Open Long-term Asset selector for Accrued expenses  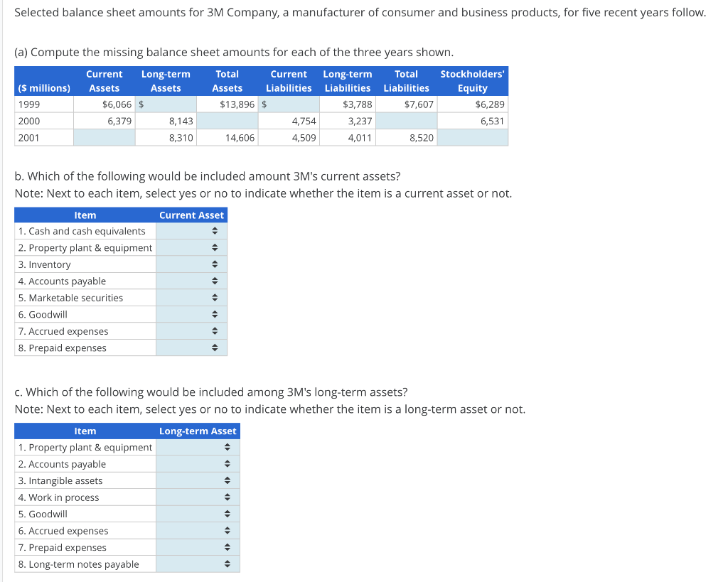tap(227, 530)
